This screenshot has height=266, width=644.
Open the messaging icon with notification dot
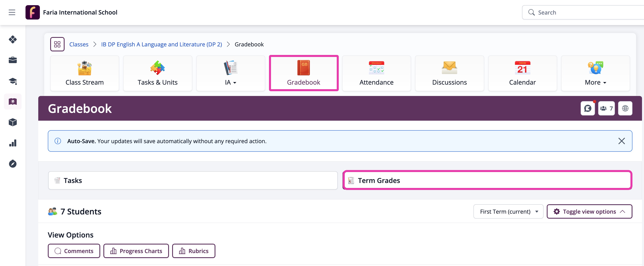pos(587,108)
